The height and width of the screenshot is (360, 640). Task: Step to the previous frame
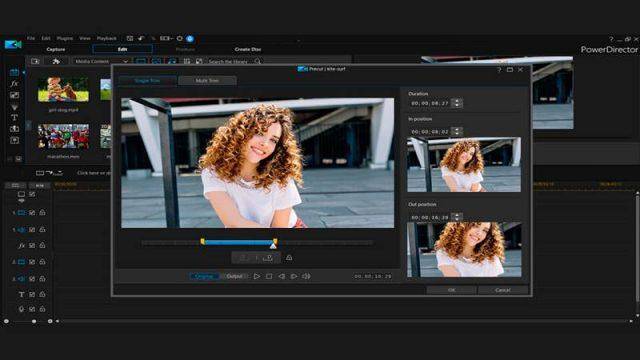[282, 276]
